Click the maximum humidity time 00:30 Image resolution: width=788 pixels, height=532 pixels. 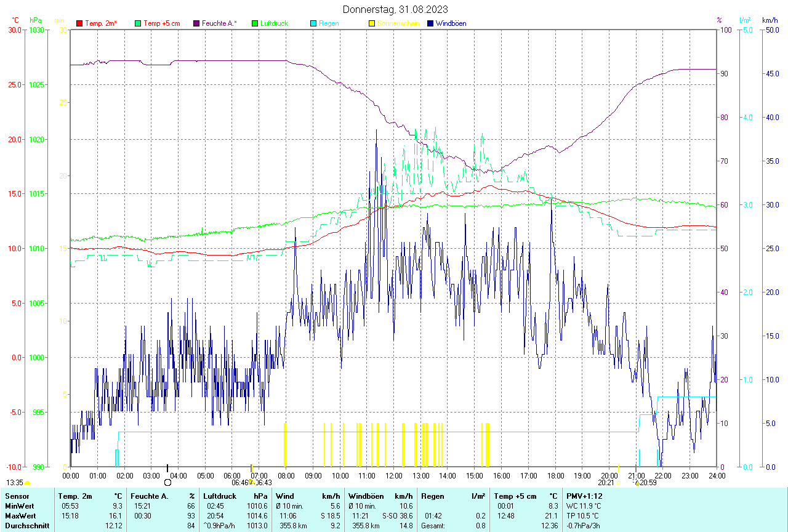click(143, 516)
